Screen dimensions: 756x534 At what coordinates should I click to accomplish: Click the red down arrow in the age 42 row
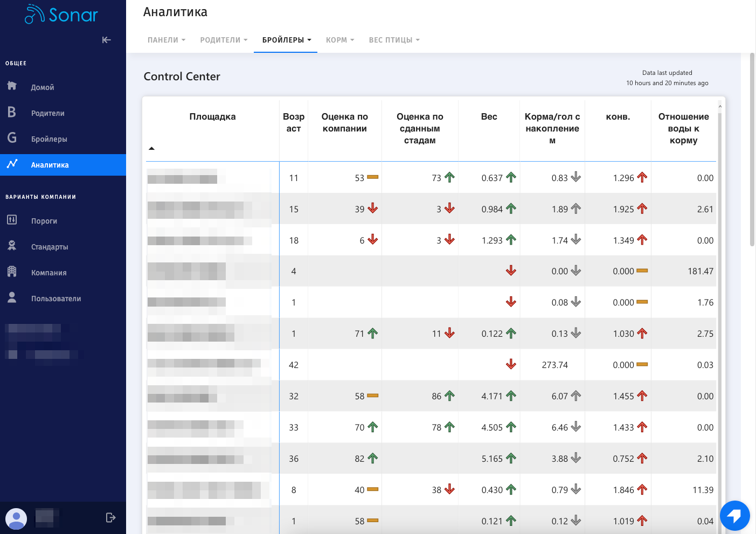(511, 365)
